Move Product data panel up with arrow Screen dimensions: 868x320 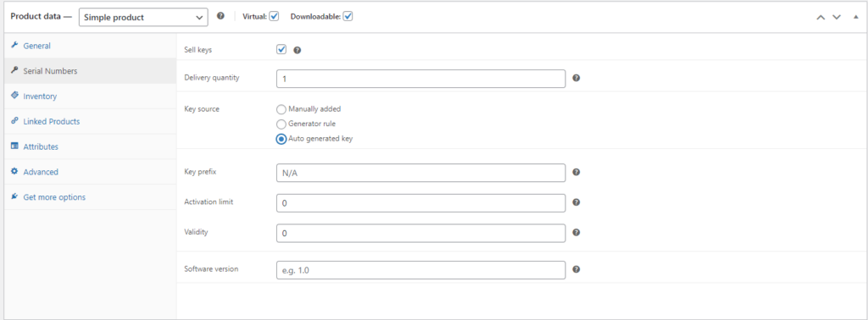821,17
